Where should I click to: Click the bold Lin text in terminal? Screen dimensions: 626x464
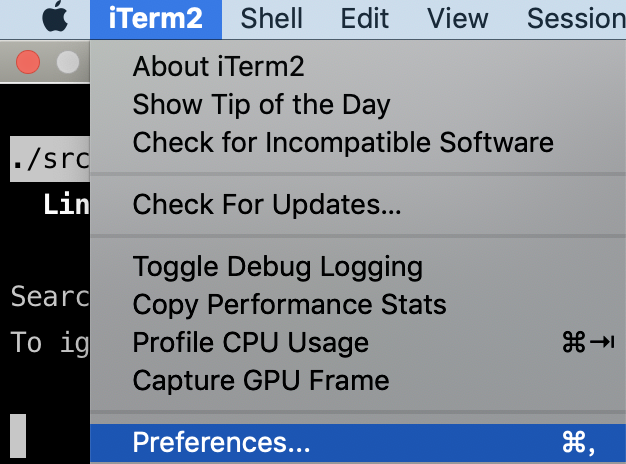point(66,204)
